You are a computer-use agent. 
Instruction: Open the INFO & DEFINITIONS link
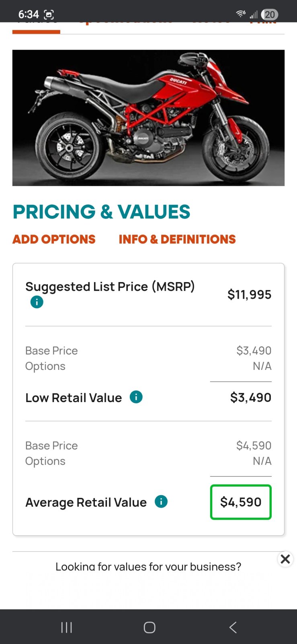tap(177, 239)
